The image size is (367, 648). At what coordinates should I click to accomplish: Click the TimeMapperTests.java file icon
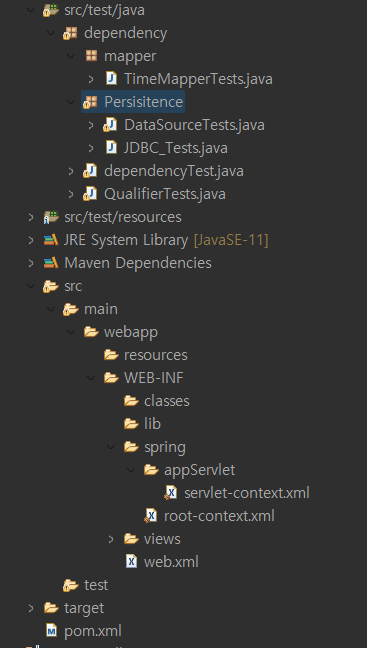click(x=111, y=79)
